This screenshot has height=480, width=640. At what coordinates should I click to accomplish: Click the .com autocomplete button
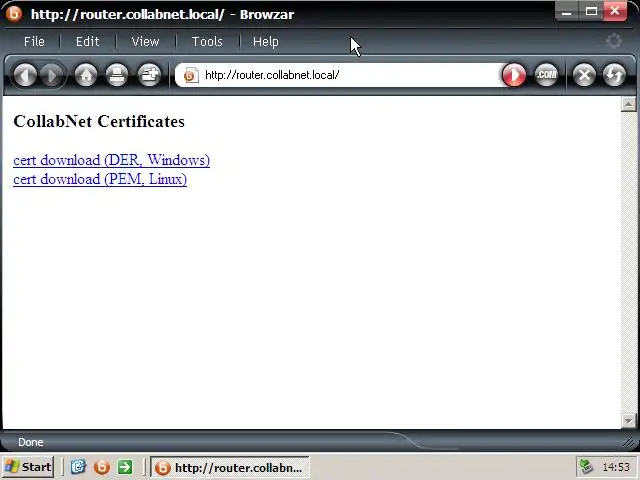click(x=546, y=75)
